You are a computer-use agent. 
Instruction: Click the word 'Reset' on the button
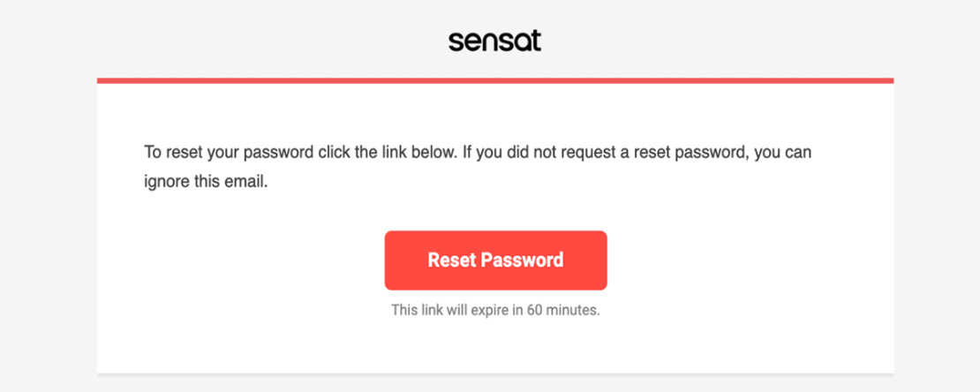click(x=452, y=260)
